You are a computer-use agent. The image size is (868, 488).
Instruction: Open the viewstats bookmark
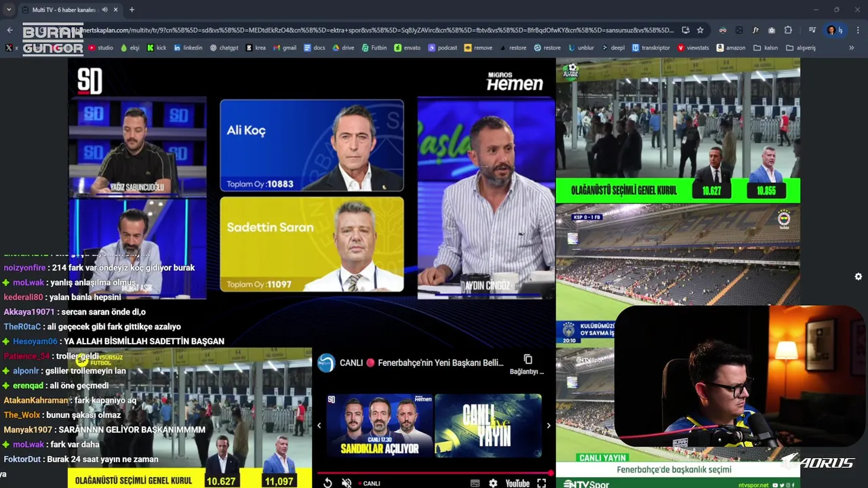[x=693, y=47]
